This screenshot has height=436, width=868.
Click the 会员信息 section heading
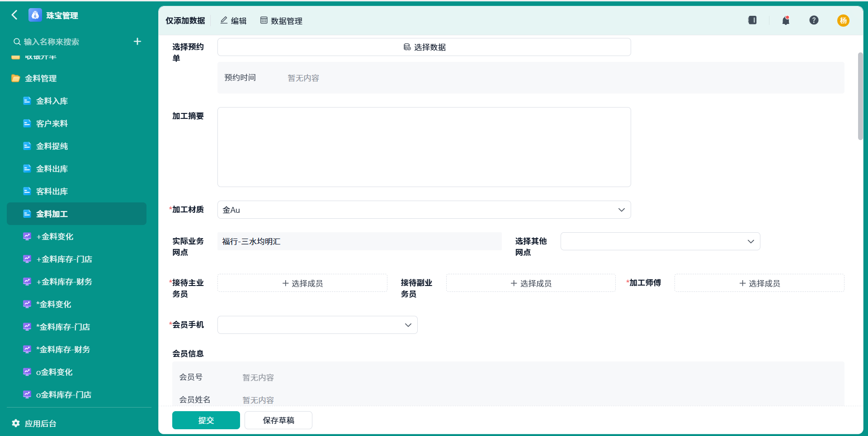188,353
